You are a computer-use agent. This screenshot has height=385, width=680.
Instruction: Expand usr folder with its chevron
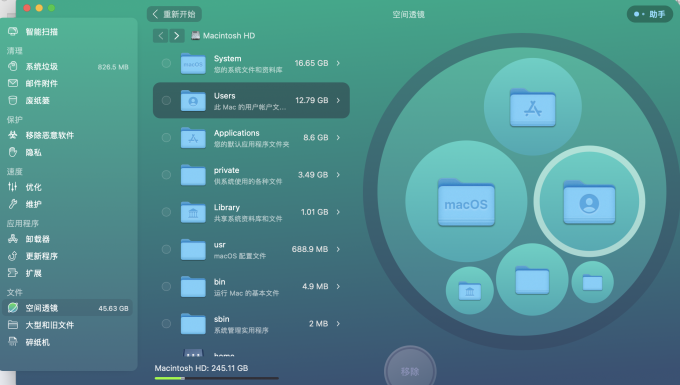pos(338,249)
